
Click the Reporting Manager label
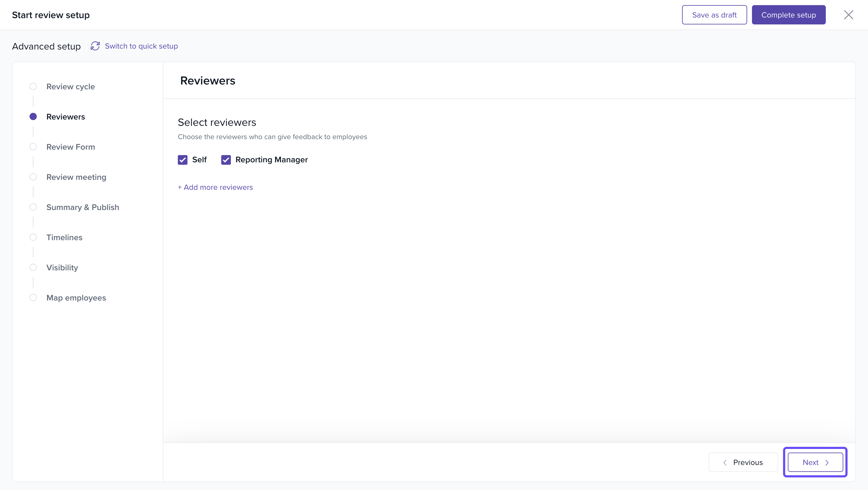[x=271, y=160]
